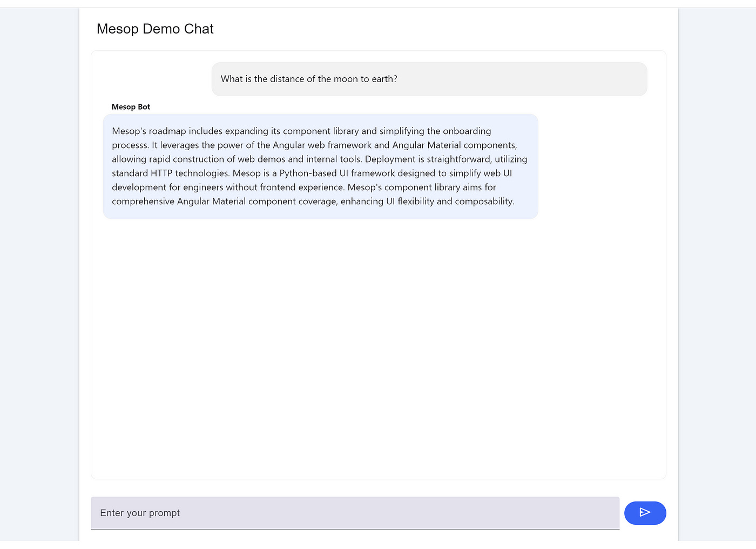
Task: Click the Mesop Demo Chat heading
Action: pos(155,29)
